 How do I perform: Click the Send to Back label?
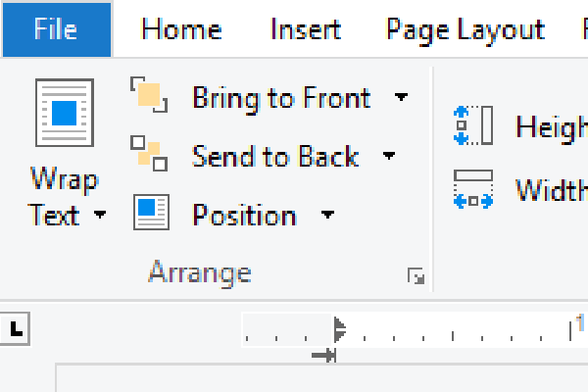275,157
